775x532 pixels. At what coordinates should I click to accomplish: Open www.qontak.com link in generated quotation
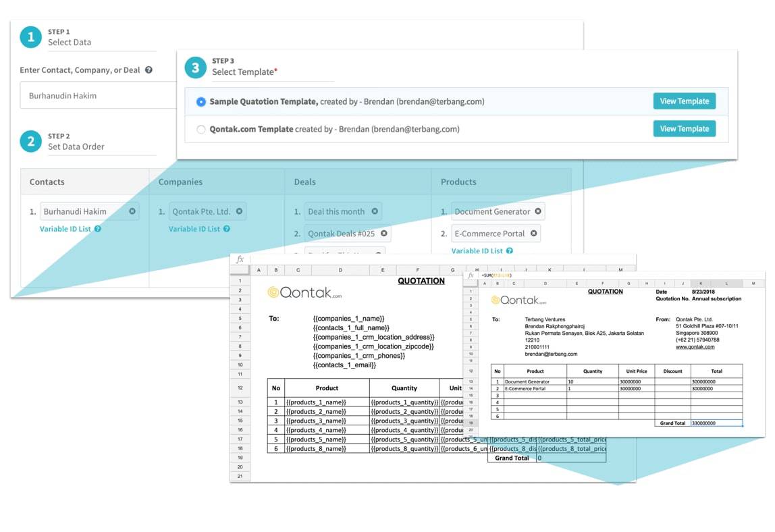[x=695, y=347]
